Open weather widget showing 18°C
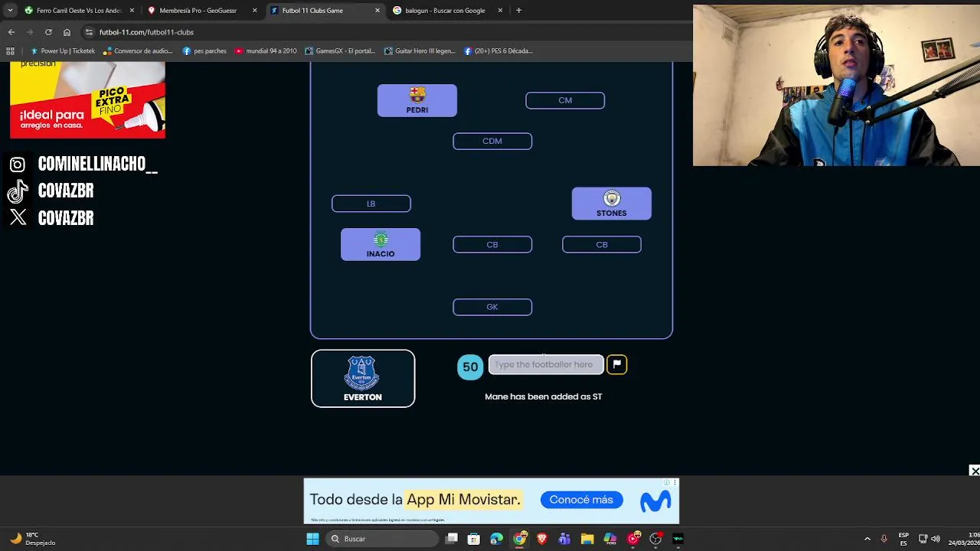 click(x=32, y=539)
